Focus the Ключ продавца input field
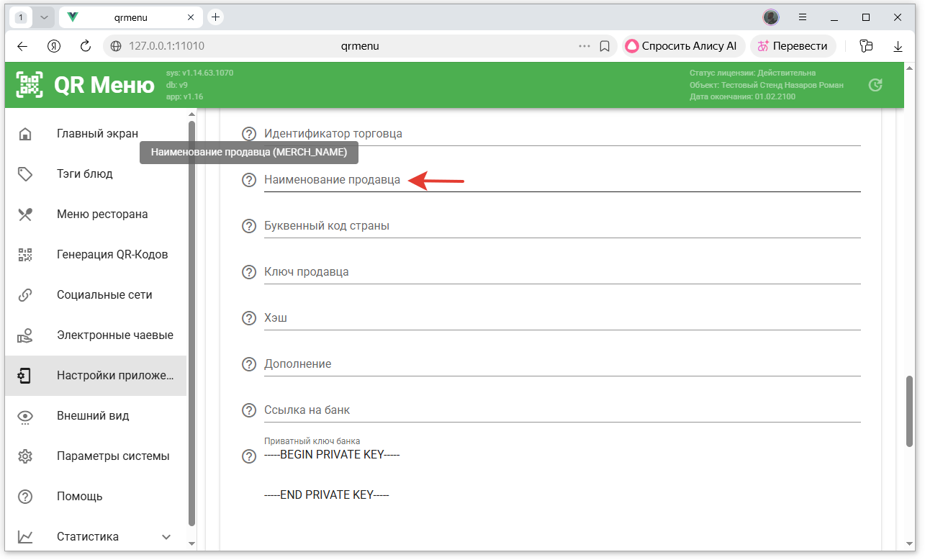This screenshot has width=925, height=560. click(561, 272)
